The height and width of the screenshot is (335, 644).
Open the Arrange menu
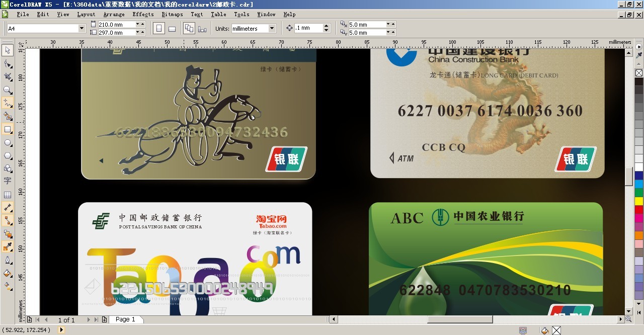pyautogui.click(x=114, y=14)
